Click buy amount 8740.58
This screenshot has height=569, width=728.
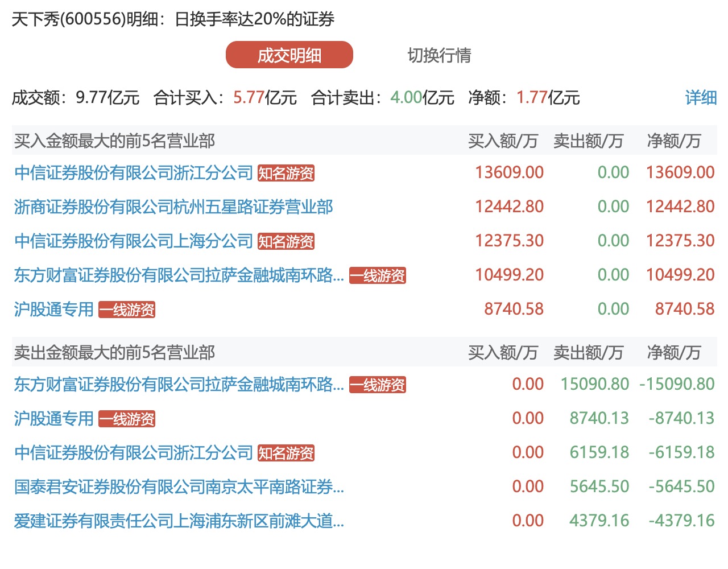[x=514, y=309]
